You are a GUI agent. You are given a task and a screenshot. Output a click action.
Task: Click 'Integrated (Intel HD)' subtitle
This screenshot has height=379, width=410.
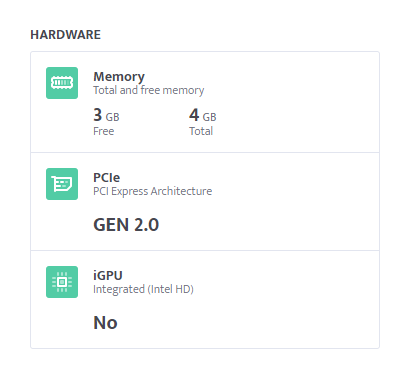coord(143,289)
